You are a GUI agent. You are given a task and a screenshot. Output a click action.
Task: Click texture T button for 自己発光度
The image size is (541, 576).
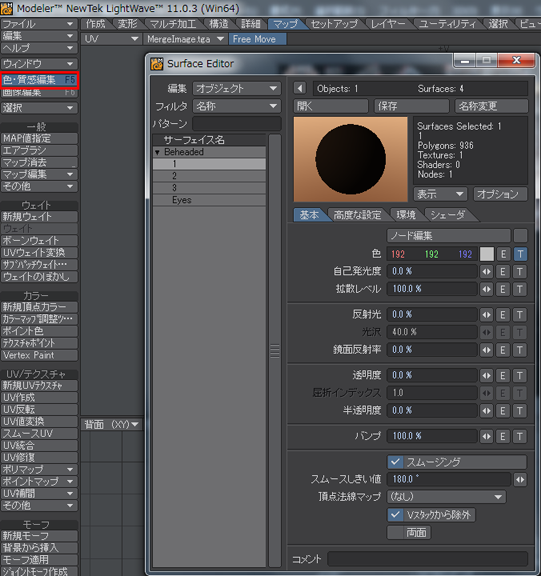point(520,271)
